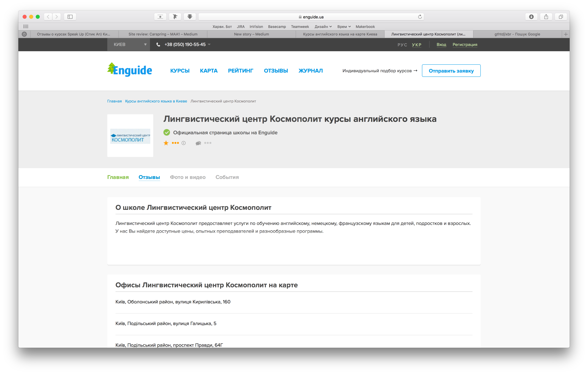Open ЖУРНАЛ in main navigation
This screenshot has height=374, width=588.
[310, 71]
